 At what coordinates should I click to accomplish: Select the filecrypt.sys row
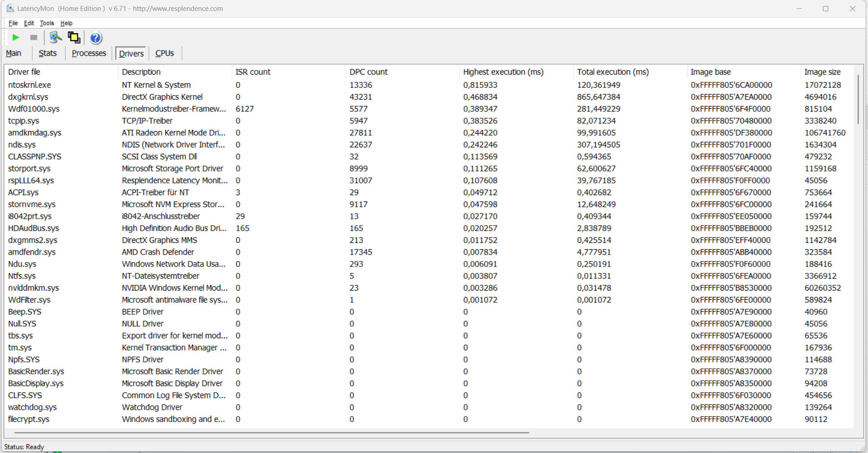(x=429, y=419)
